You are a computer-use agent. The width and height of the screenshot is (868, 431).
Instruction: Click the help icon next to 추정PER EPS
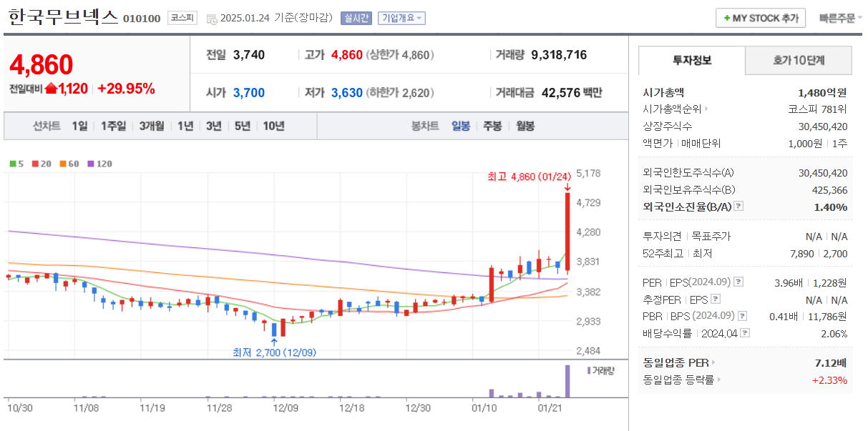[x=716, y=299]
